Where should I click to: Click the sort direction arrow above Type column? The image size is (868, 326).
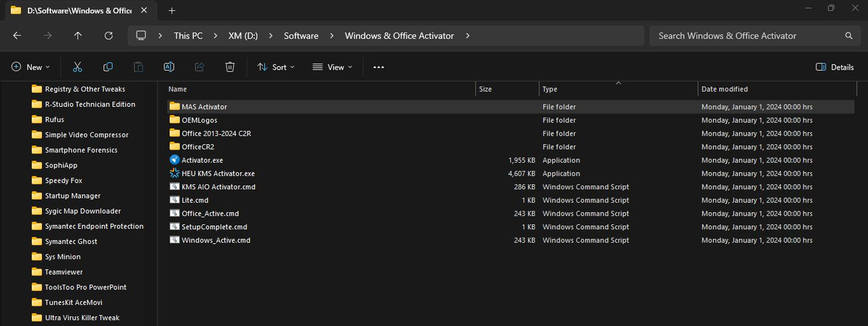618,83
